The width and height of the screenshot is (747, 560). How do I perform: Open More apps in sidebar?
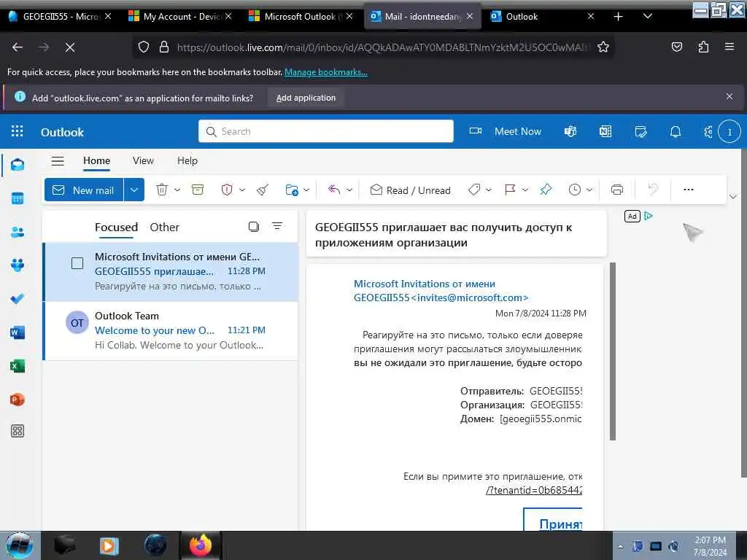18,431
